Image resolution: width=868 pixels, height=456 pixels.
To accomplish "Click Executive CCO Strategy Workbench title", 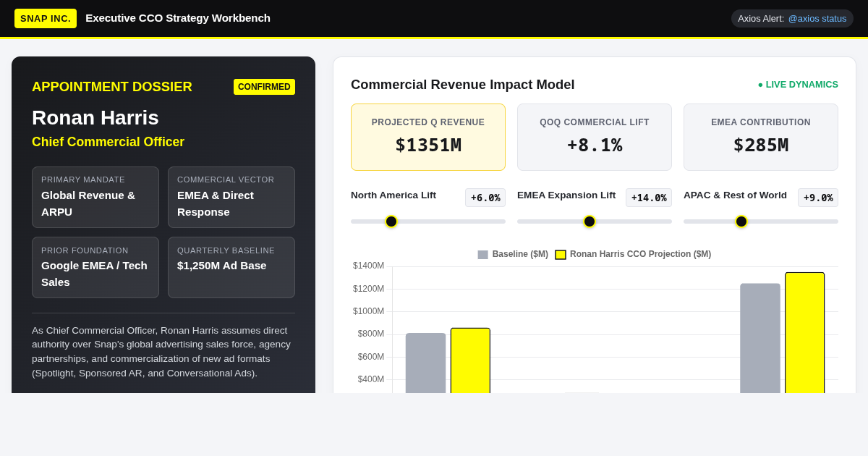I will [178, 18].
